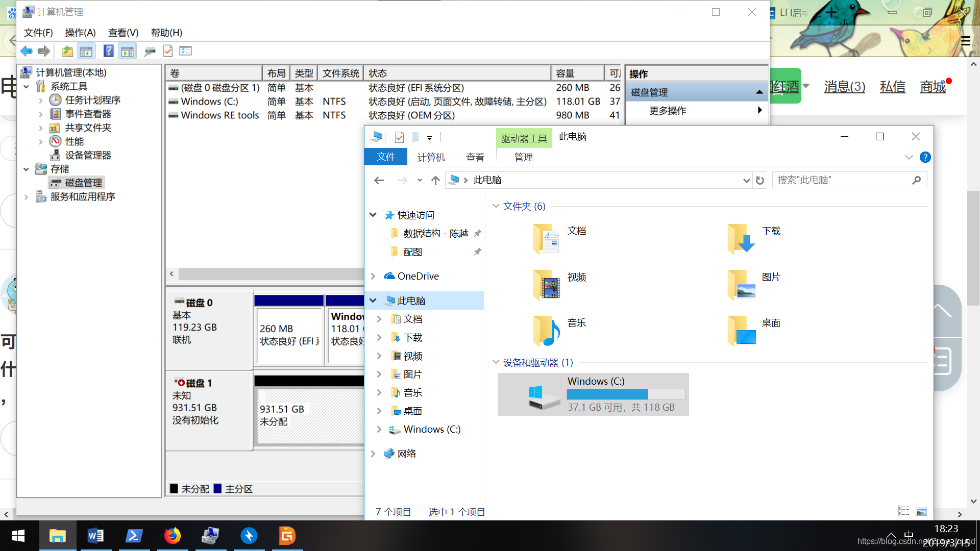
Task: Open the 文件(F) menu
Action: 38,33
